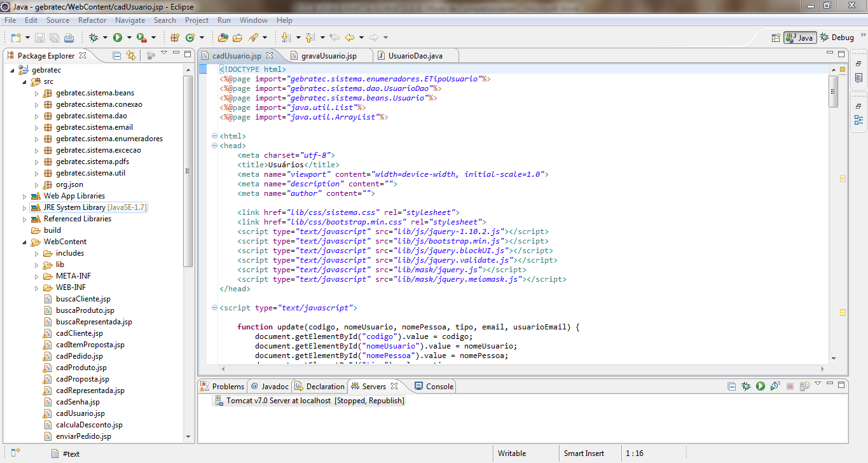Open the Navigate menu
The image size is (868, 463).
click(130, 20)
